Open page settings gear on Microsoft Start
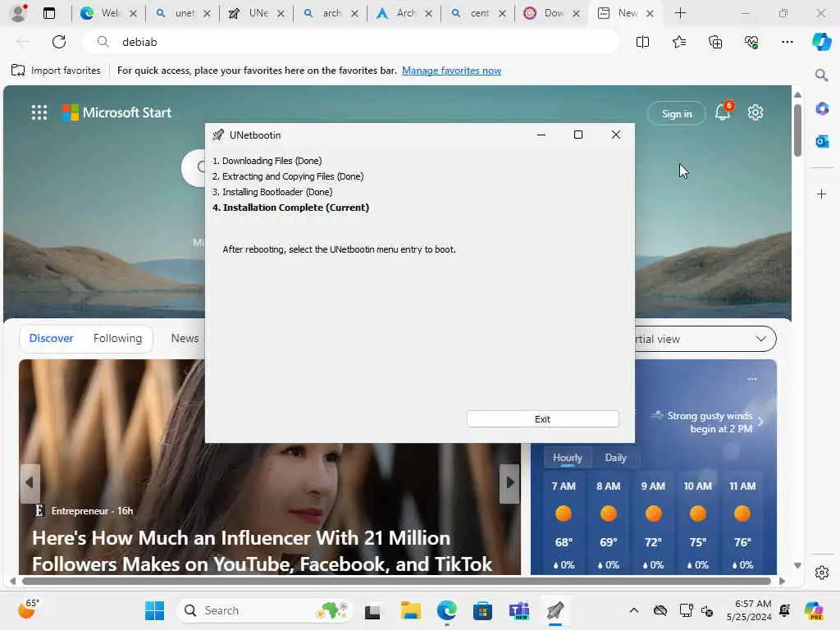Screen dimensions: 840x630 pyautogui.click(x=756, y=112)
